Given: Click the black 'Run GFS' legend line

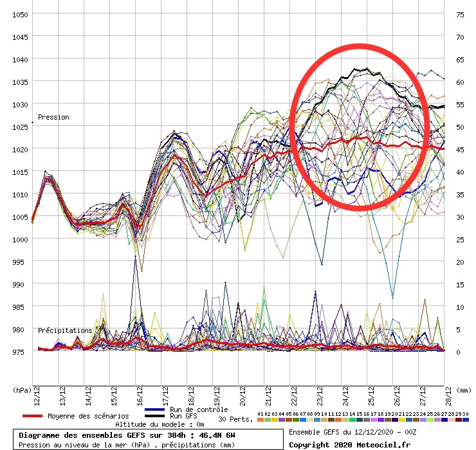Looking at the screenshot, I should 156,417.
